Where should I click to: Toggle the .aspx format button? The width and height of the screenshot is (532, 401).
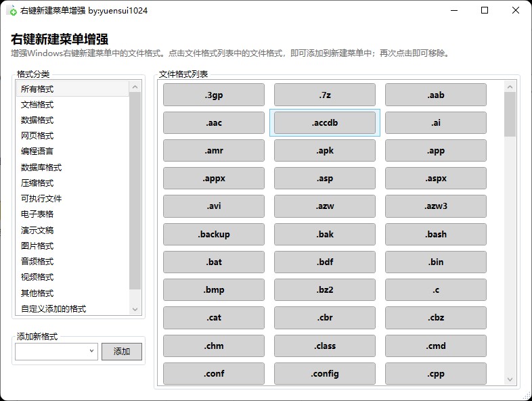[436, 179]
